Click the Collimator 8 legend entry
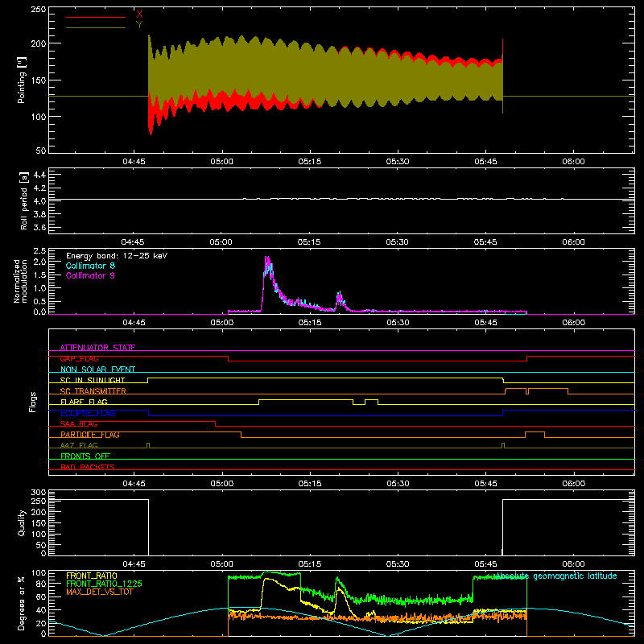The height and width of the screenshot is (644, 644). [x=90, y=266]
